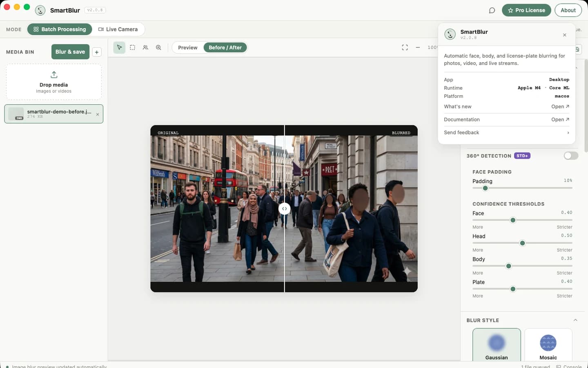This screenshot has height=368, width=588.
Task: Click the 274 KB file size text
Action: point(35,117)
